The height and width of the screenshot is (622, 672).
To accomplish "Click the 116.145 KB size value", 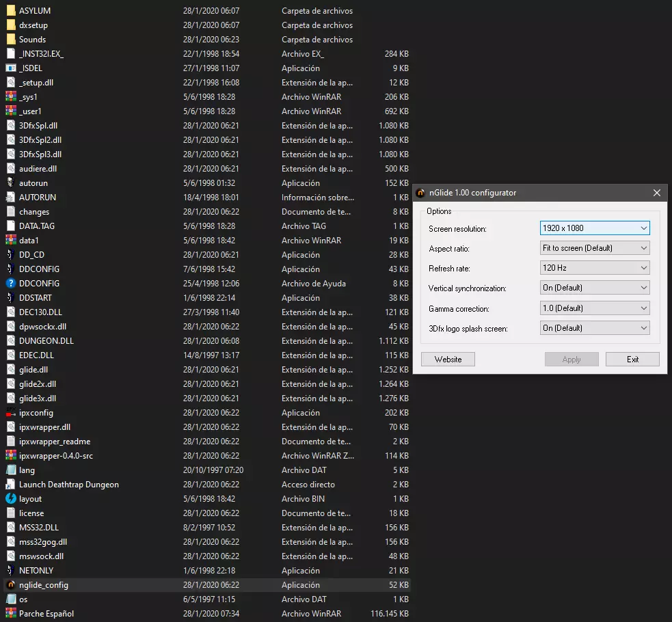I will point(390,613).
